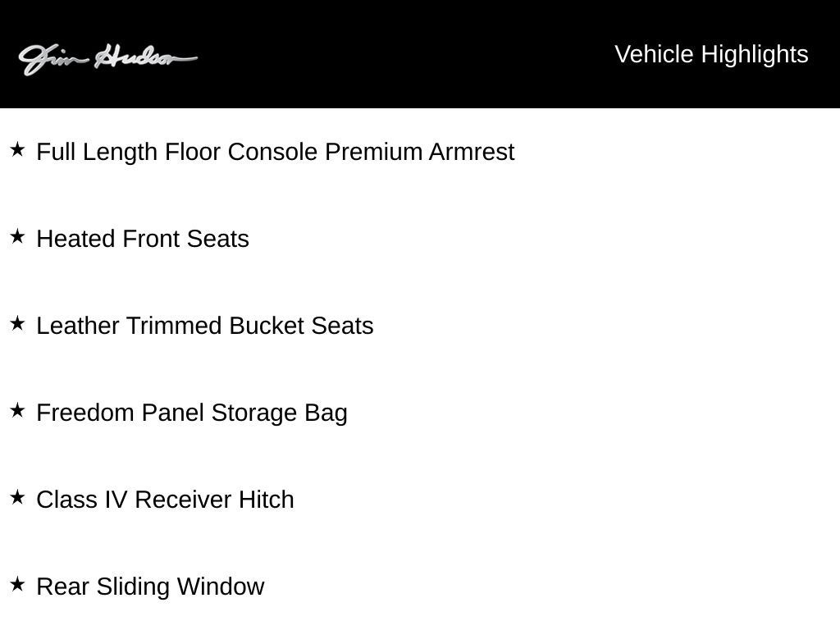Click the Freedom Panel Storage Bag item
This screenshot has height=630, width=840.
pyautogui.click(x=192, y=413)
